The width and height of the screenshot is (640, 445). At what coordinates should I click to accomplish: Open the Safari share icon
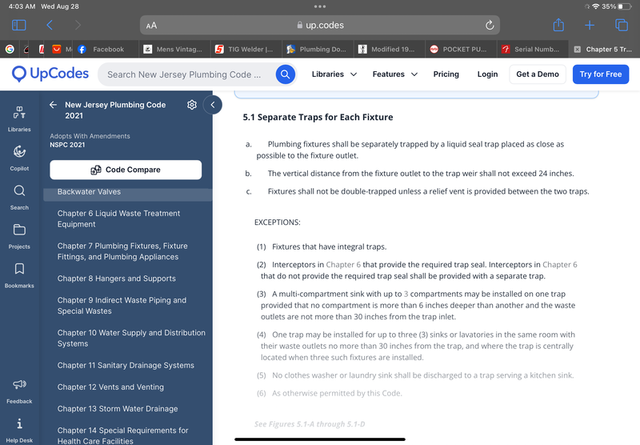click(558, 25)
